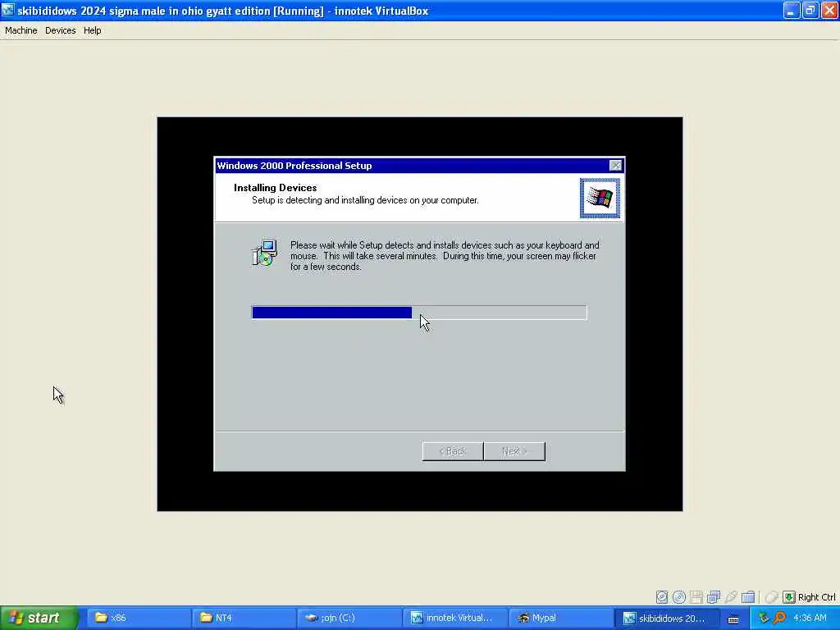This screenshot has width=840, height=630.
Task: Click the disabled Back button in Setup
Action: point(453,451)
